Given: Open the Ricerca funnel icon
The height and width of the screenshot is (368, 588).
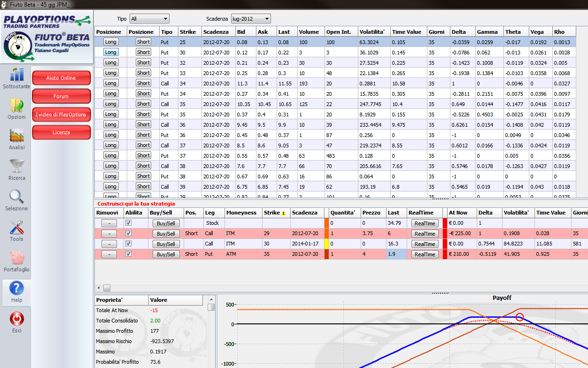Looking at the screenshot, I should [x=16, y=166].
